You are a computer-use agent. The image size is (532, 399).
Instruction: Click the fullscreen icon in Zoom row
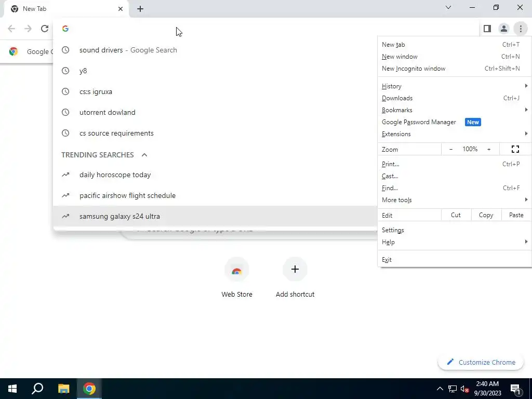(515, 149)
